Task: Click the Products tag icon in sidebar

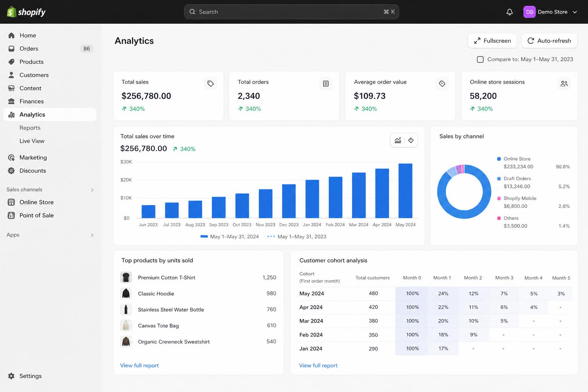Action: coord(11,62)
